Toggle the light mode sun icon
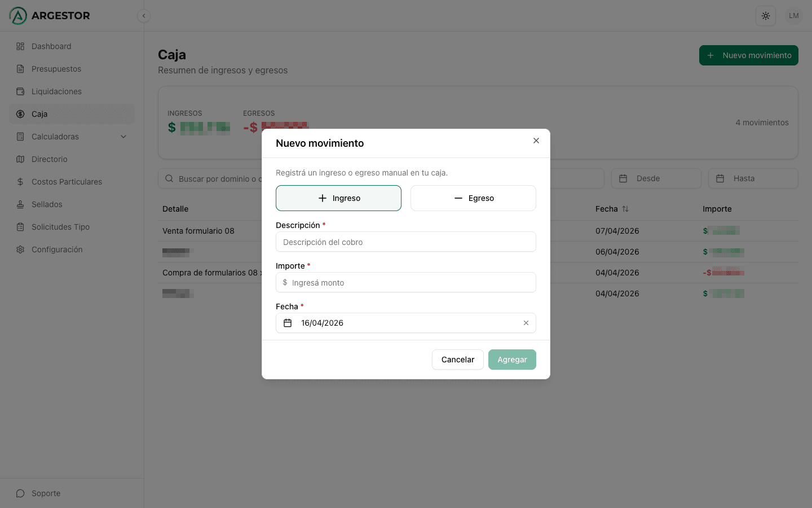The width and height of the screenshot is (812, 508). click(x=765, y=16)
